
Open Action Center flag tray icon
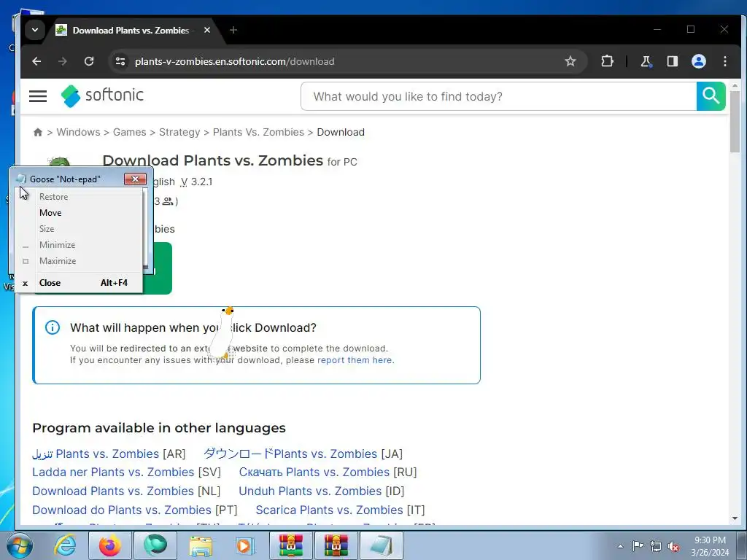pos(638,546)
